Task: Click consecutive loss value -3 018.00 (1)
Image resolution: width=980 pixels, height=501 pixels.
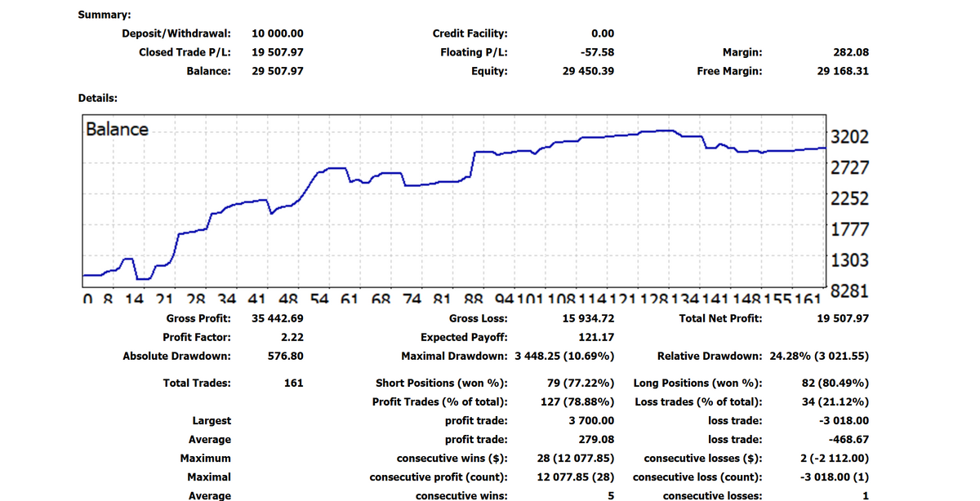Action: point(833,477)
